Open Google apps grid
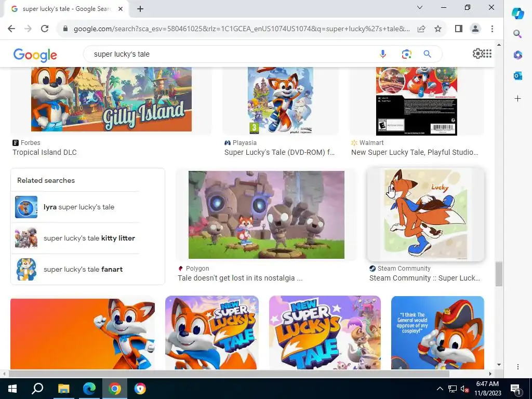This screenshot has height=399, width=532. pos(487,54)
